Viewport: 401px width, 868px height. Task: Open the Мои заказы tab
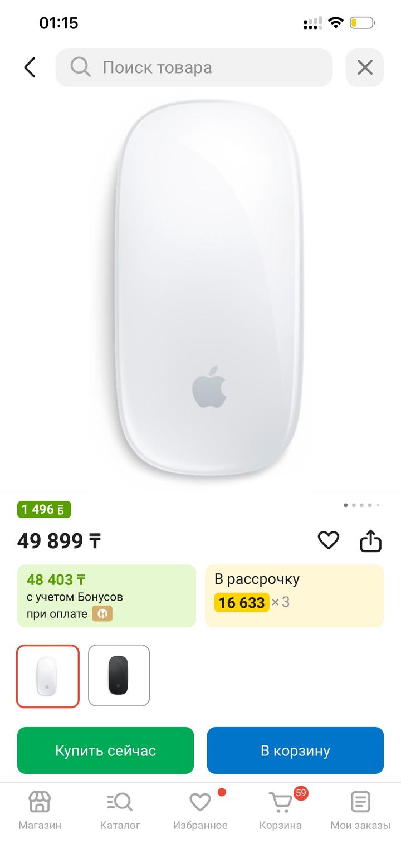(x=360, y=811)
